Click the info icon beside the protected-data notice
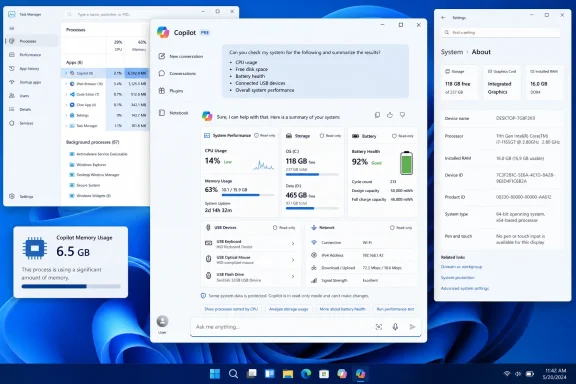 (203, 296)
